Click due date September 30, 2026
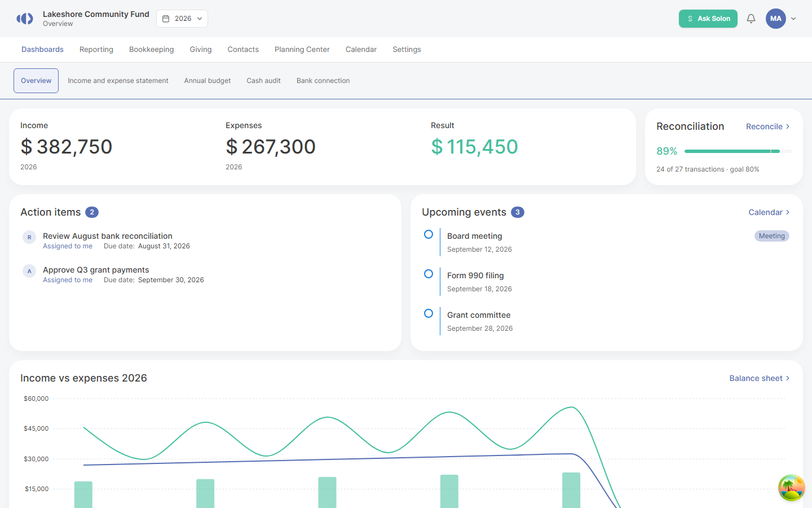The image size is (812, 508). coord(171,280)
